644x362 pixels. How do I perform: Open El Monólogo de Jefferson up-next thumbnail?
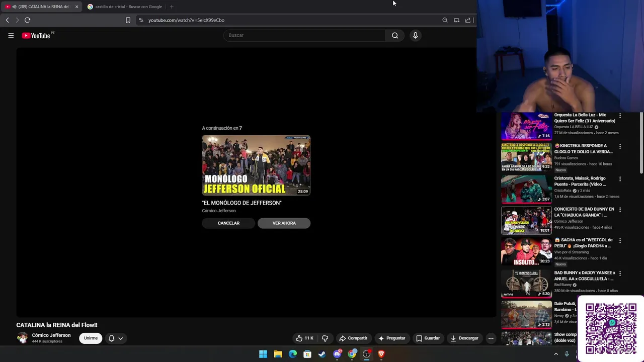(x=256, y=165)
